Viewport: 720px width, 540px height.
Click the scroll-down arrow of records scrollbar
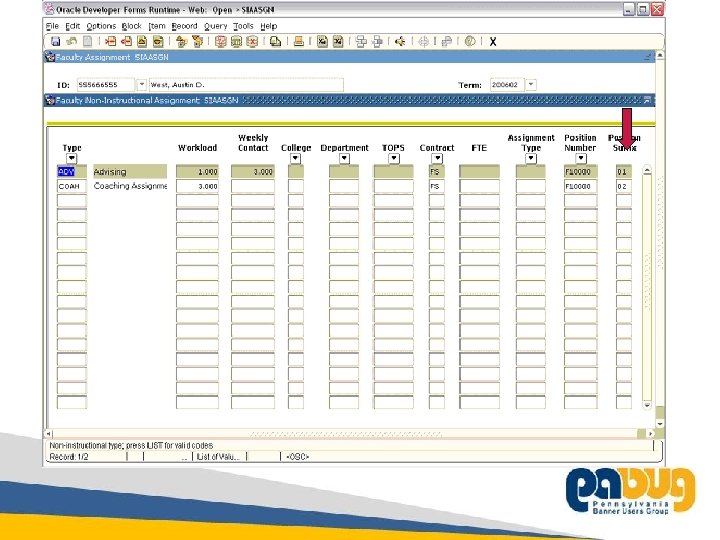coord(647,405)
